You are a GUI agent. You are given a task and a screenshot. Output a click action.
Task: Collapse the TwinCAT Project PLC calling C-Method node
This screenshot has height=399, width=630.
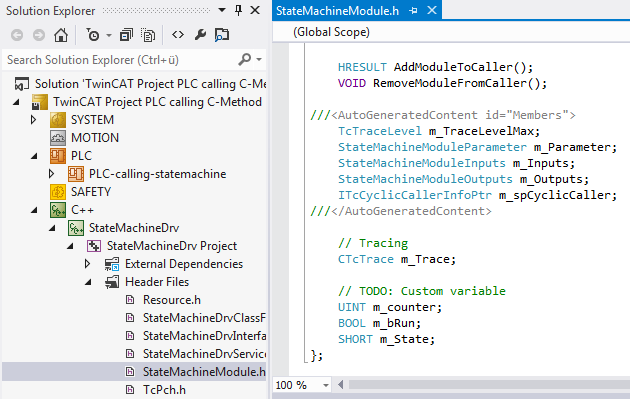pyautogui.click(x=16, y=102)
